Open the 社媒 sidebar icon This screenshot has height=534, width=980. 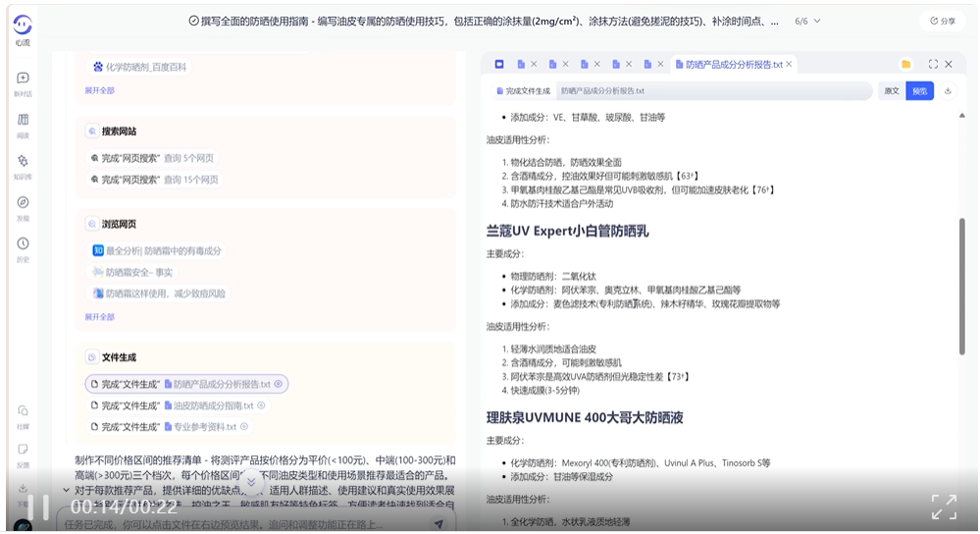click(23, 411)
